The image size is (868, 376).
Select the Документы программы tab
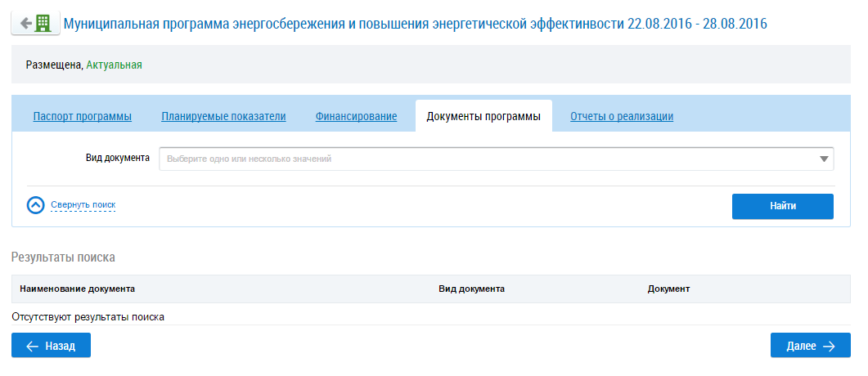[x=483, y=116]
